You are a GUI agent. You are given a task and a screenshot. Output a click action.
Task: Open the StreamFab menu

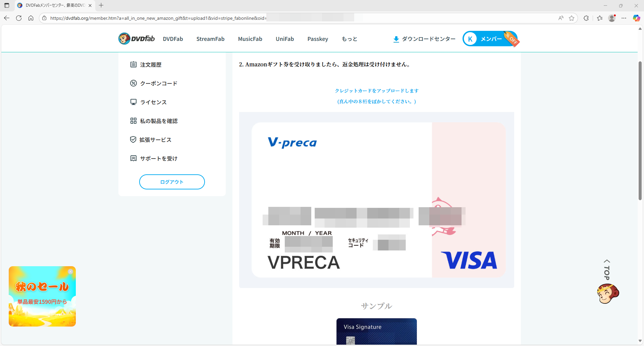click(x=210, y=39)
